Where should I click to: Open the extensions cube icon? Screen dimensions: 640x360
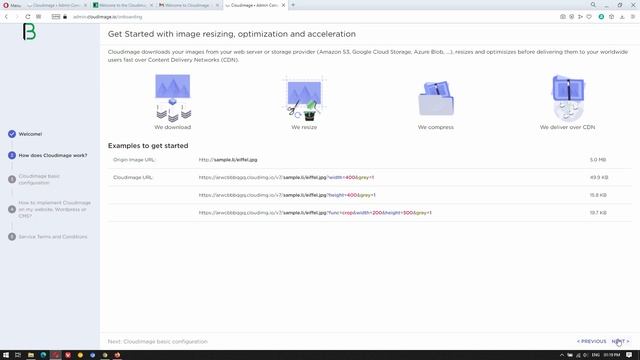[611, 17]
